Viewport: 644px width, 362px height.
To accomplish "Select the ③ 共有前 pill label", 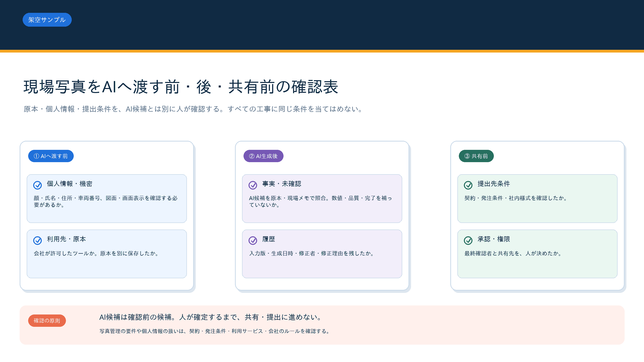I will pos(476,156).
